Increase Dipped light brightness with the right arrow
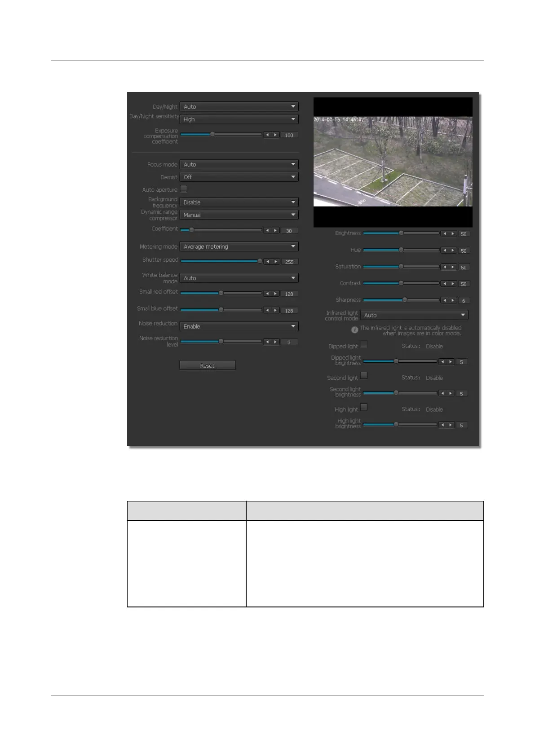This screenshot has height=756, width=535. tap(450, 361)
